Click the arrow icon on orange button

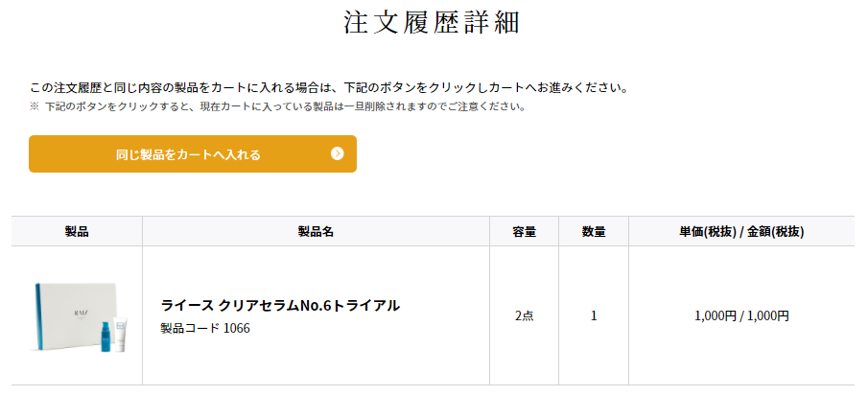337,153
